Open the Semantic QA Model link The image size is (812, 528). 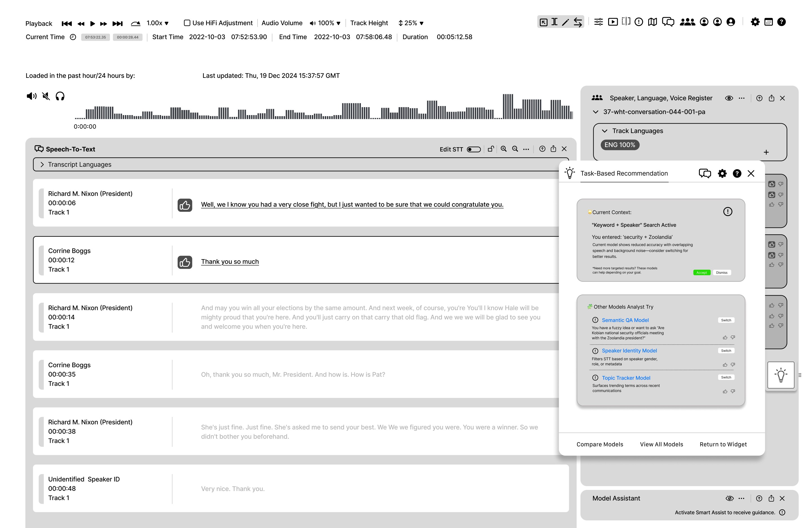(x=625, y=320)
